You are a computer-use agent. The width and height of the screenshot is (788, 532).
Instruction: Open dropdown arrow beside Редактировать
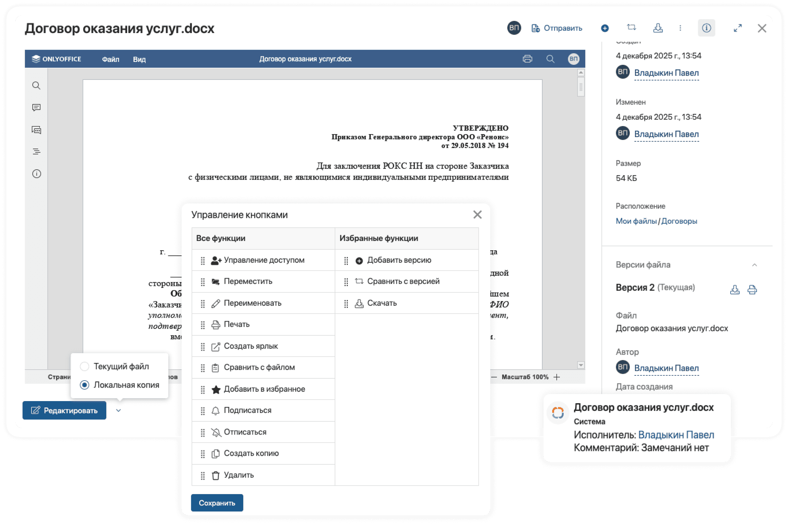point(118,411)
